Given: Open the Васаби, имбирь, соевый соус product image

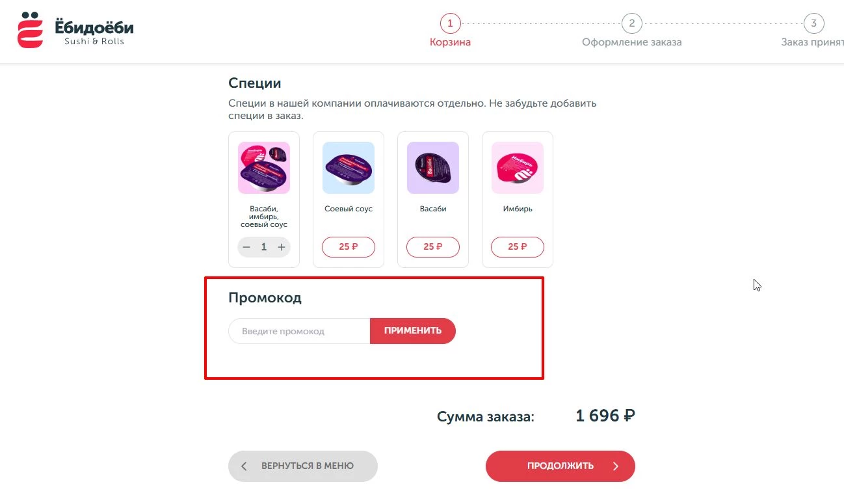Looking at the screenshot, I should tap(263, 167).
